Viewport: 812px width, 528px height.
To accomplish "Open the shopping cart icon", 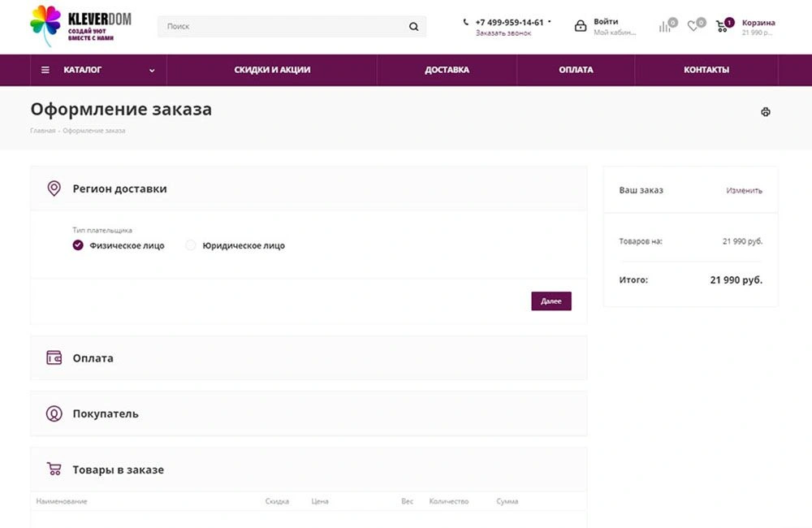I will (x=722, y=26).
